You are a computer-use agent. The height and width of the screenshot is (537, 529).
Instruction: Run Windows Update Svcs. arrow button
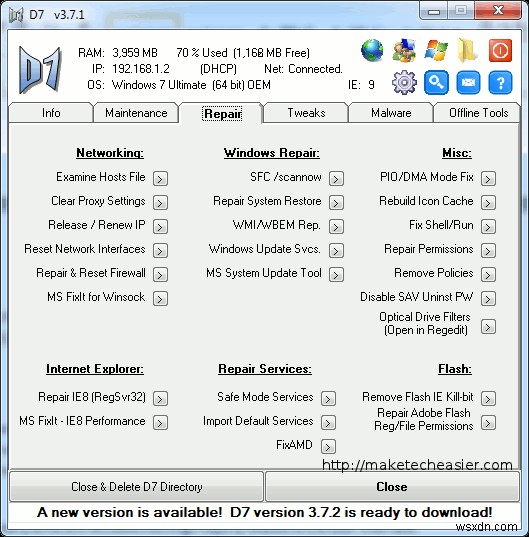336,250
